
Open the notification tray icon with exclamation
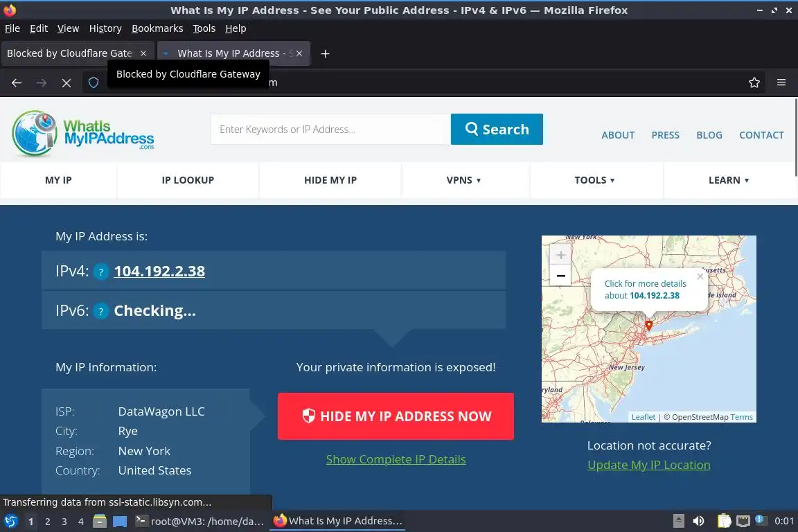point(761,520)
